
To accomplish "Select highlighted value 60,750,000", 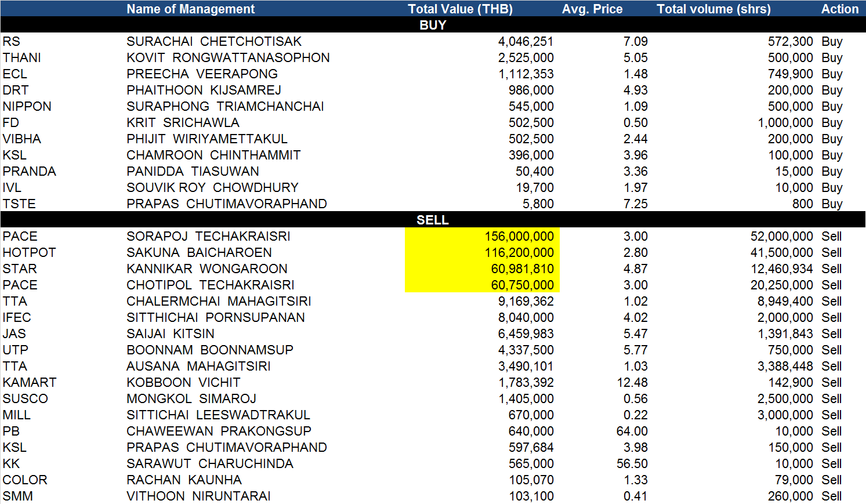I will (522, 285).
